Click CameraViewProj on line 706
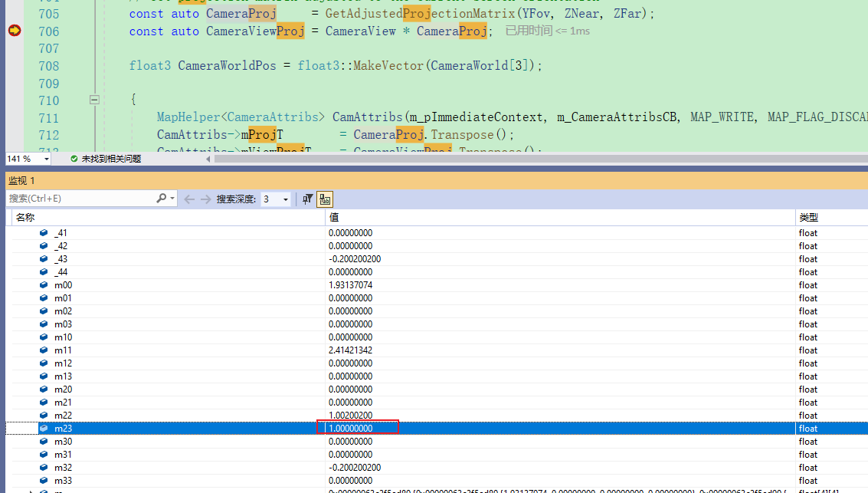This screenshot has height=493, width=868. click(x=255, y=31)
